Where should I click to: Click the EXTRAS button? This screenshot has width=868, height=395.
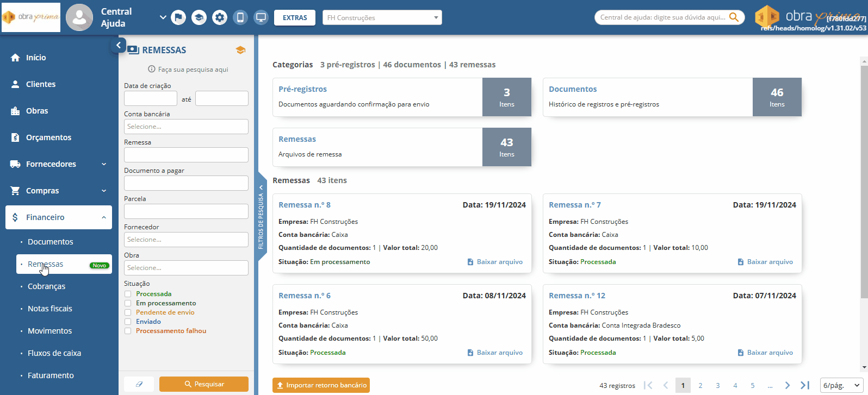(x=295, y=17)
